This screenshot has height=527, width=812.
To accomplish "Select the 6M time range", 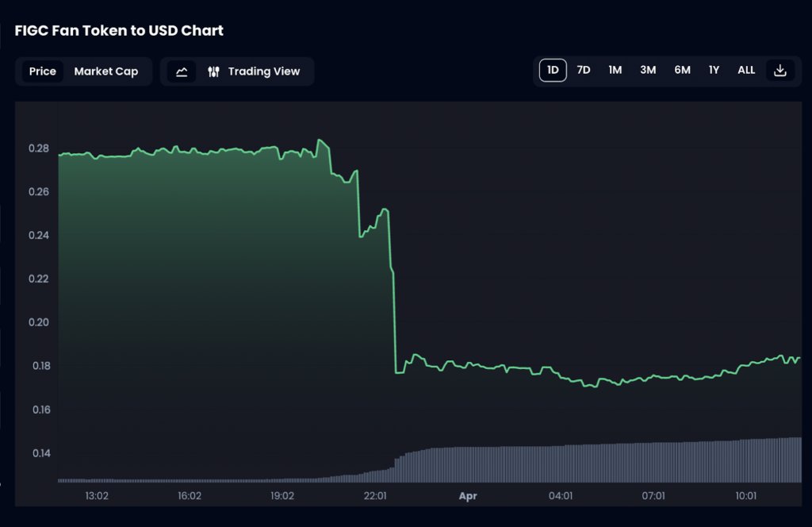I will (682, 70).
